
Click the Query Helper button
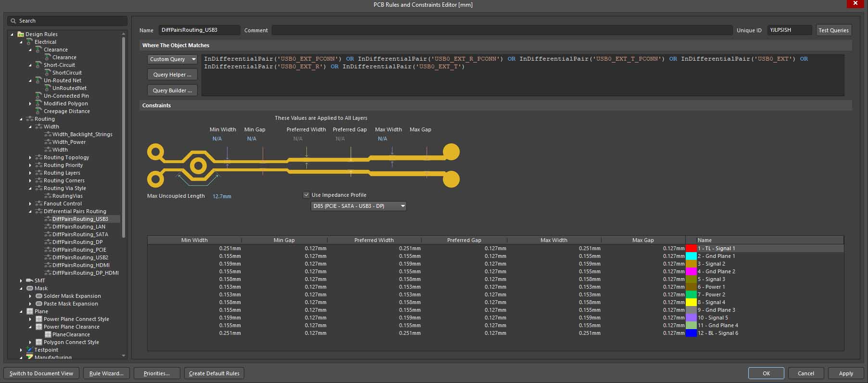pos(172,75)
